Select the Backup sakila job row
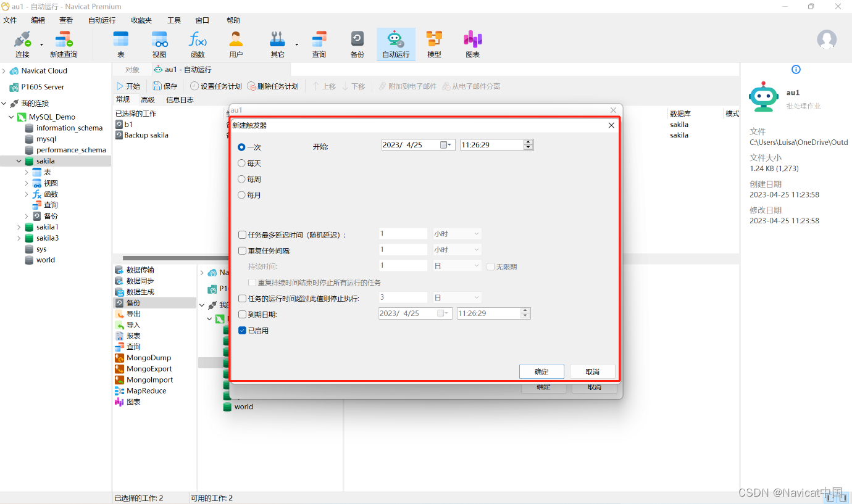The width and height of the screenshot is (852, 504). click(146, 135)
